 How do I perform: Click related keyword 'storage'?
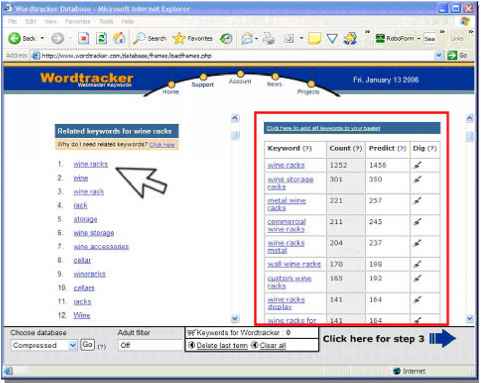[85, 219]
